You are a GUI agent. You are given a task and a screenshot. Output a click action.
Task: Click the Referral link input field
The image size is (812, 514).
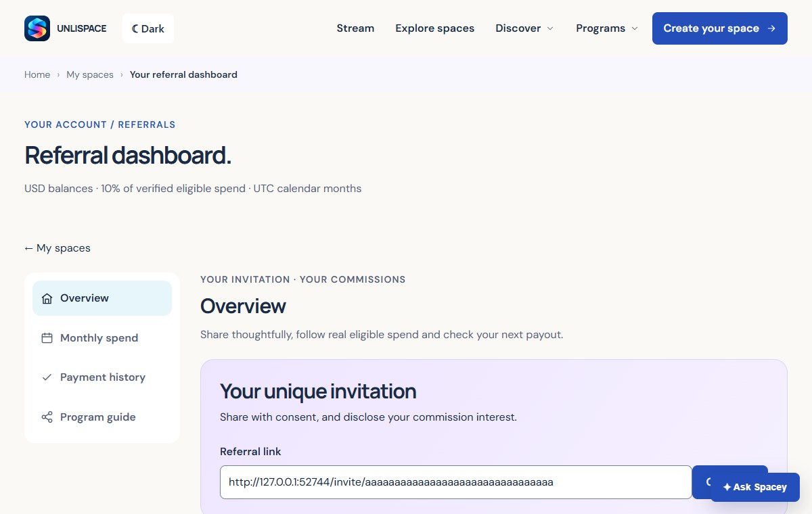point(456,482)
